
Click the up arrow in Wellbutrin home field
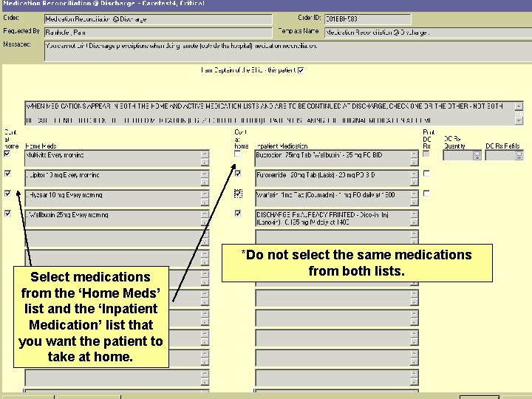click(x=205, y=214)
